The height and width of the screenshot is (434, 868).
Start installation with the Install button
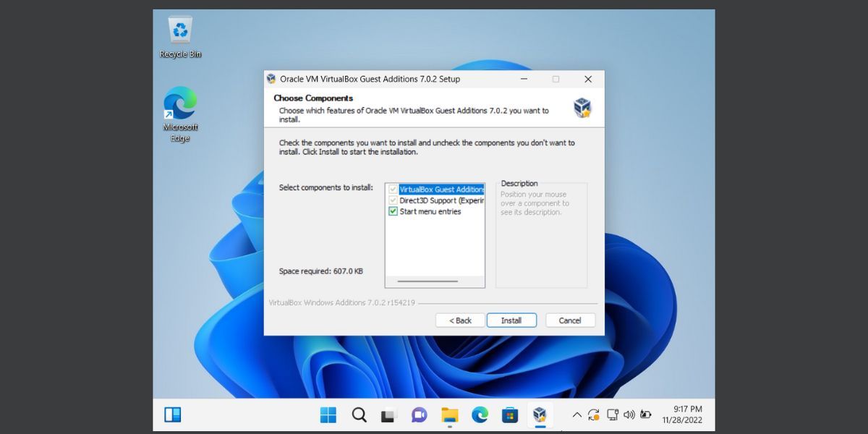(x=511, y=320)
